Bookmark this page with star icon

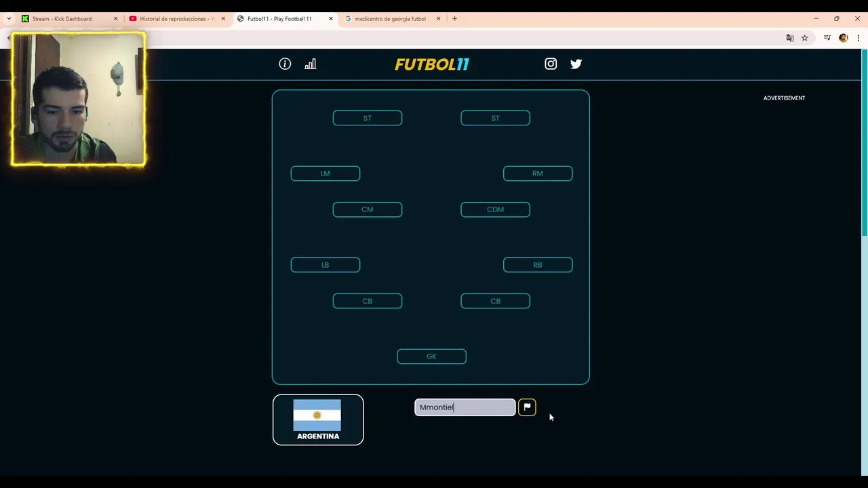click(x=805, y=38)
